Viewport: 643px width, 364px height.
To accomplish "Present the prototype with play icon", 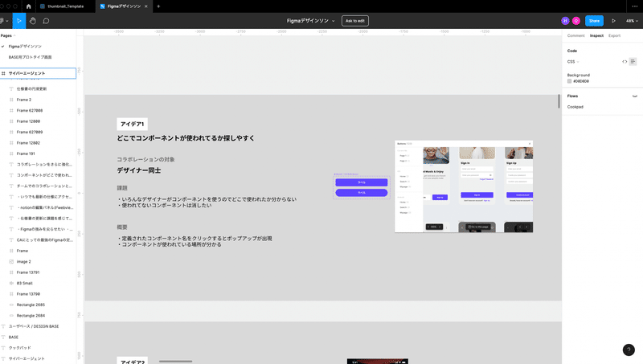I will [x=613, y=21].
